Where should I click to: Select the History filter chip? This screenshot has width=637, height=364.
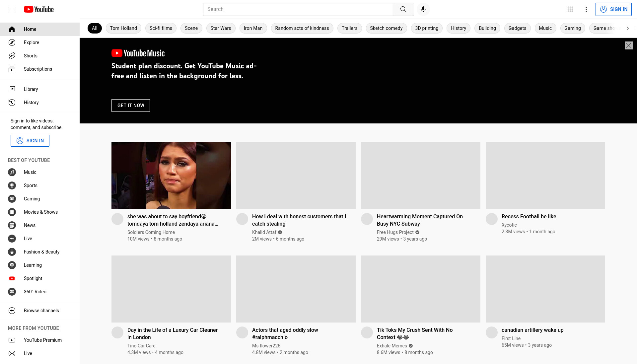pos(459,28)
